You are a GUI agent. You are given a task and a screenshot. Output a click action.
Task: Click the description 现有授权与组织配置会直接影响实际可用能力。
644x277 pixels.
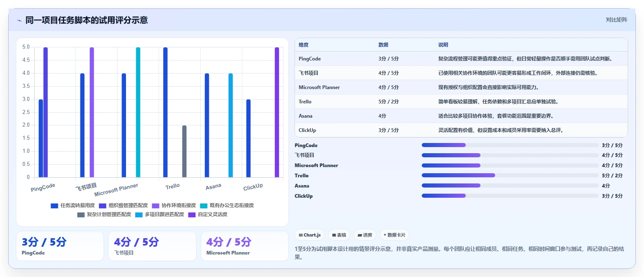click(x=489, y=87)
